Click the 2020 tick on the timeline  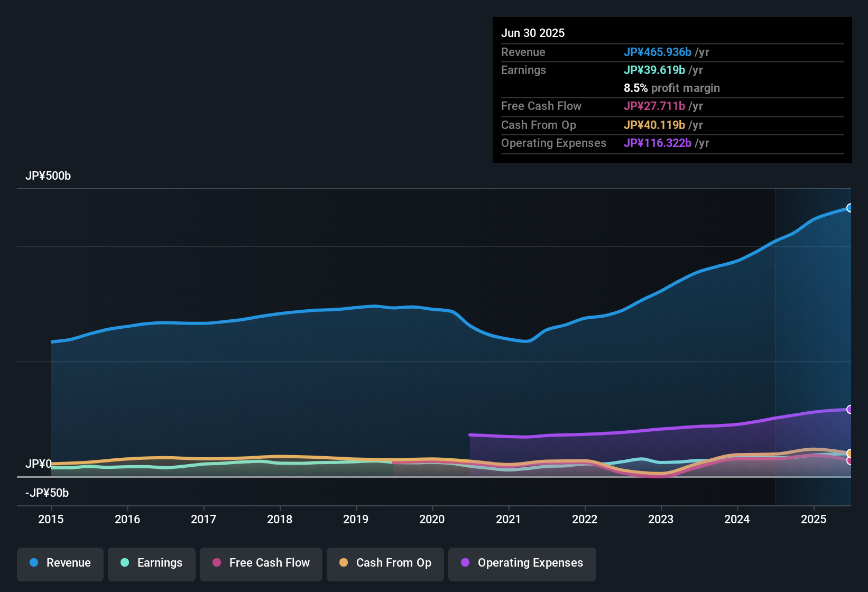pyautogui.click(x=432, y=520)
